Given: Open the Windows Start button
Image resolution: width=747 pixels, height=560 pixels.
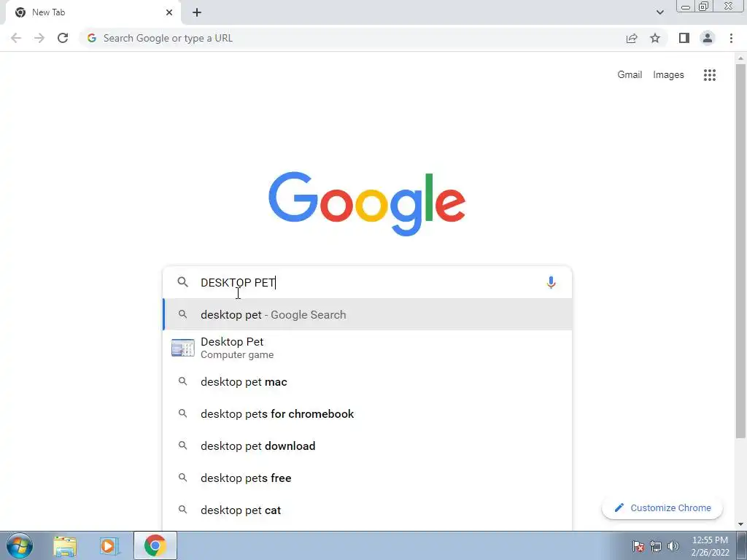Looking at the screenshot, I should coord(20,545).
